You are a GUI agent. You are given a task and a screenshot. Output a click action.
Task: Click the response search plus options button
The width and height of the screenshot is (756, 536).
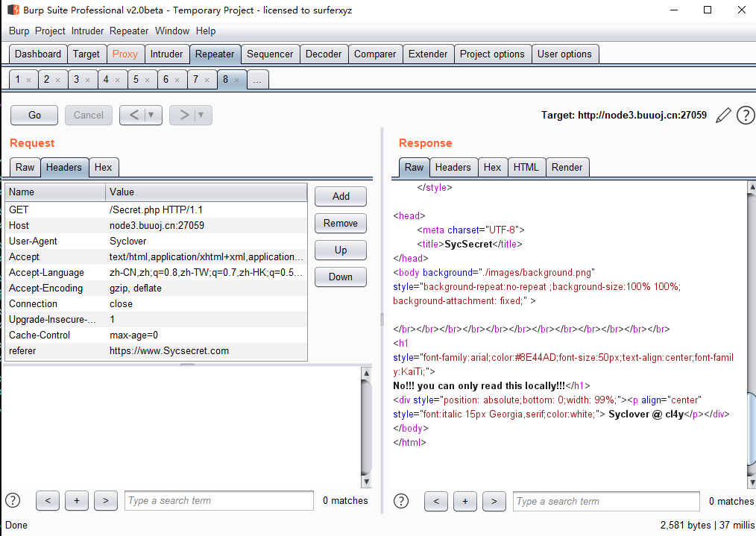465,501
